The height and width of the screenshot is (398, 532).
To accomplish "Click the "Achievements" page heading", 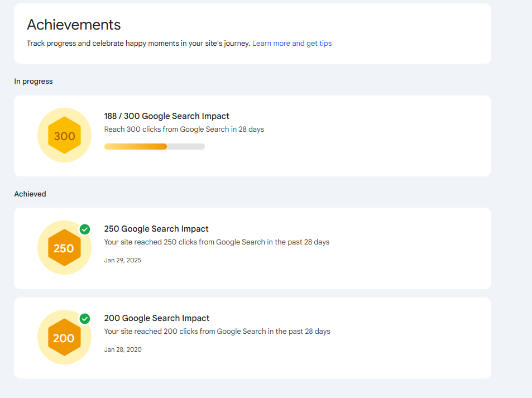I will (74, 25).
